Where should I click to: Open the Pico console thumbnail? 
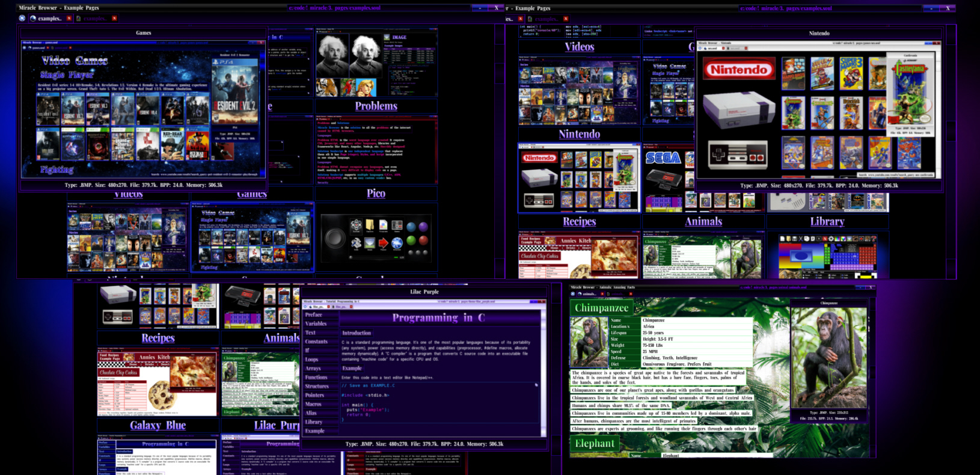pos(376,237)
